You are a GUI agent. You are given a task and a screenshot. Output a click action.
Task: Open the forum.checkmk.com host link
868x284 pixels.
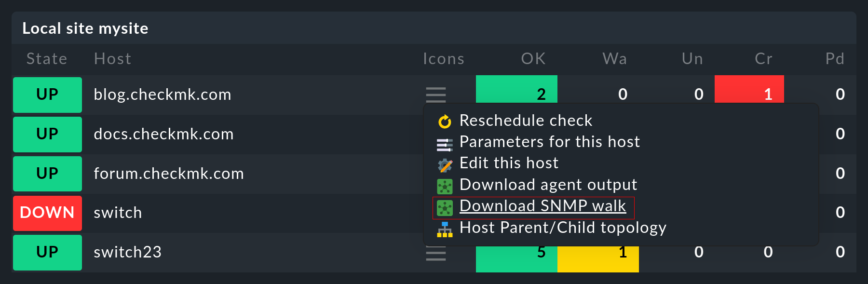tap(169, 174)
